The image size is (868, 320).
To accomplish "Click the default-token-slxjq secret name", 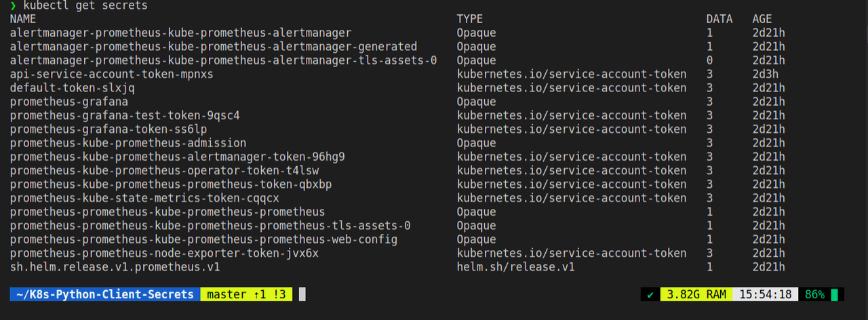I will [x=72, y=88].
